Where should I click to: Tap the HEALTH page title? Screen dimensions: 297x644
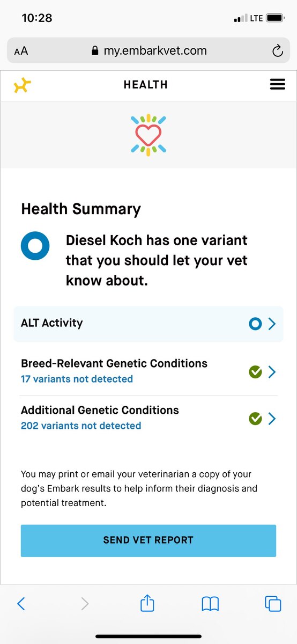[145, 85]
